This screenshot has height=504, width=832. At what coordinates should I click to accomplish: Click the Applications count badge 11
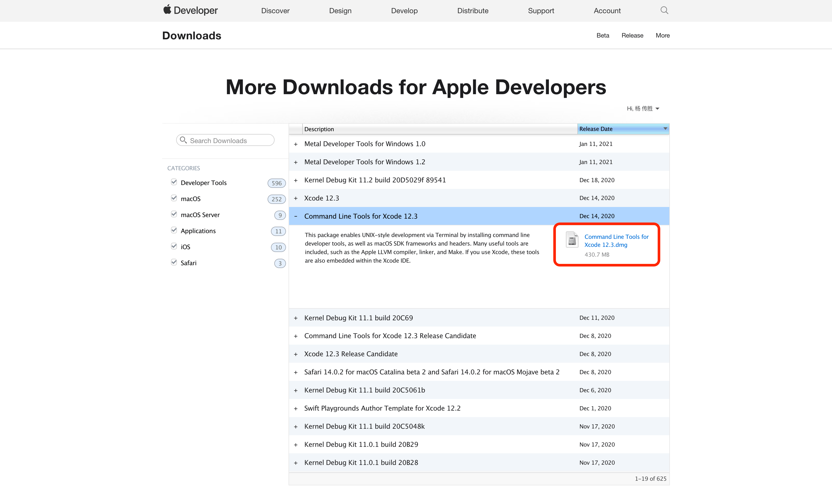(x=278, y=231)
